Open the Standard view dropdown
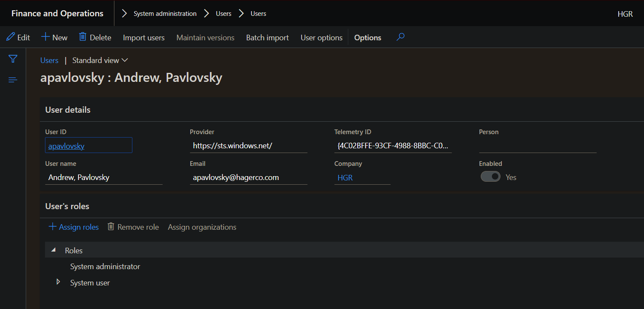Image resolution: width=644 pixels, height=309 pixels. click(100, 60)
